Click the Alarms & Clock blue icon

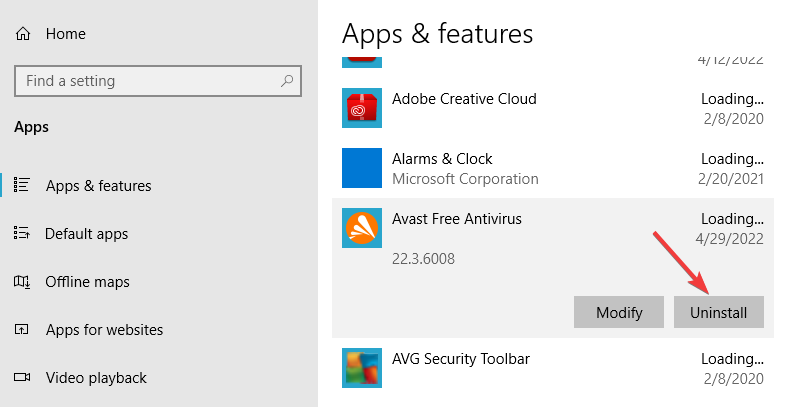[362, 168]
